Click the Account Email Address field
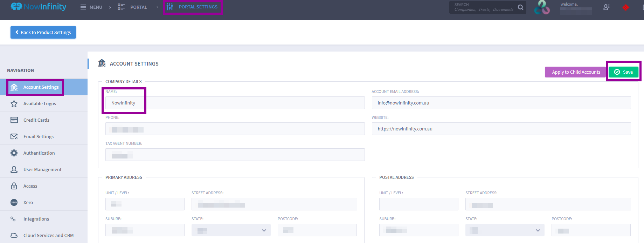The width and height of the screenshot is (644, 243). coord(501,103)
